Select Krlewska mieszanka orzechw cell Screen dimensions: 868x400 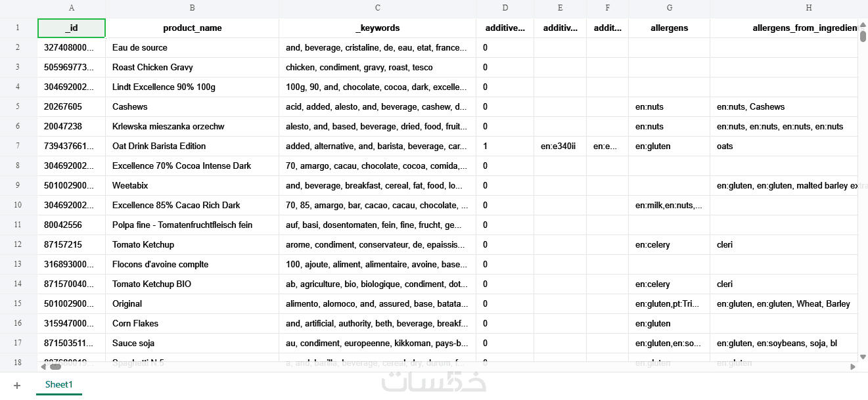(x=192, y=126)
